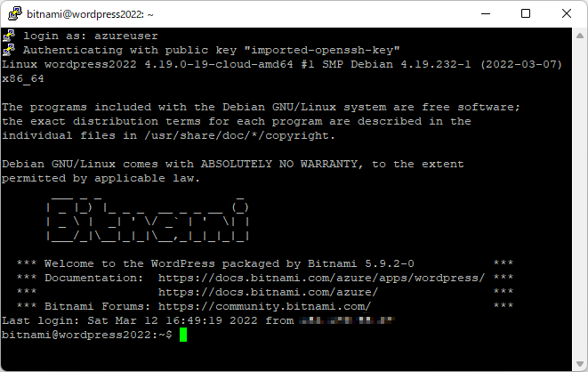Click the 'imported-openssh-key' text
The image size is (588, 372).
pos(322,50)
